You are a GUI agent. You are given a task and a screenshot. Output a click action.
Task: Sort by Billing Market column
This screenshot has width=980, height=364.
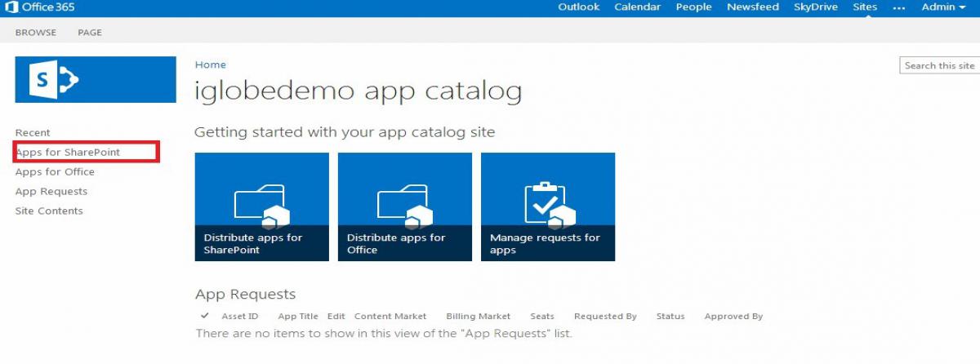479,316
